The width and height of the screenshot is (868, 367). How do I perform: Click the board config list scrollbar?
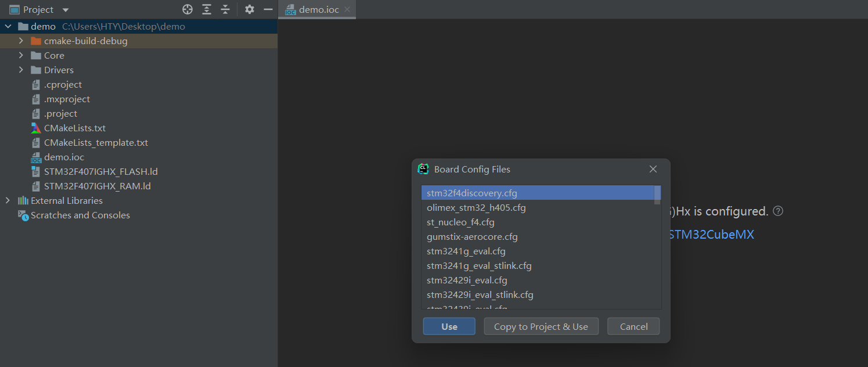[657, 195]
